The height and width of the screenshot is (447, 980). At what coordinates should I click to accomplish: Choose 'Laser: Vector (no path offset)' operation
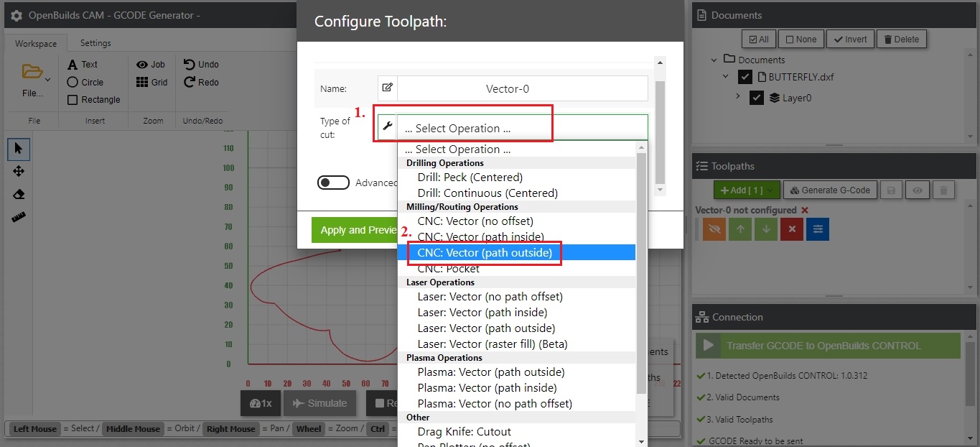[516, 296]
